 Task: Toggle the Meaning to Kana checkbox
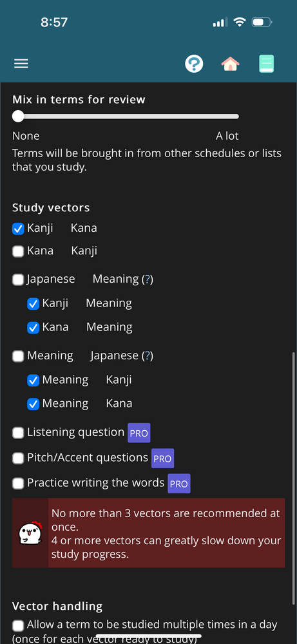coord(33,404)
